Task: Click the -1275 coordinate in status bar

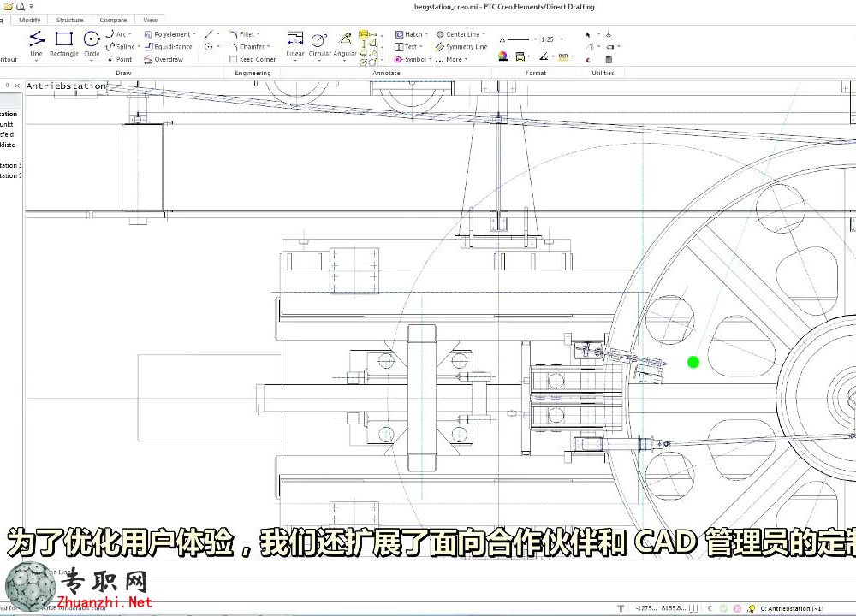Action: 646,607
